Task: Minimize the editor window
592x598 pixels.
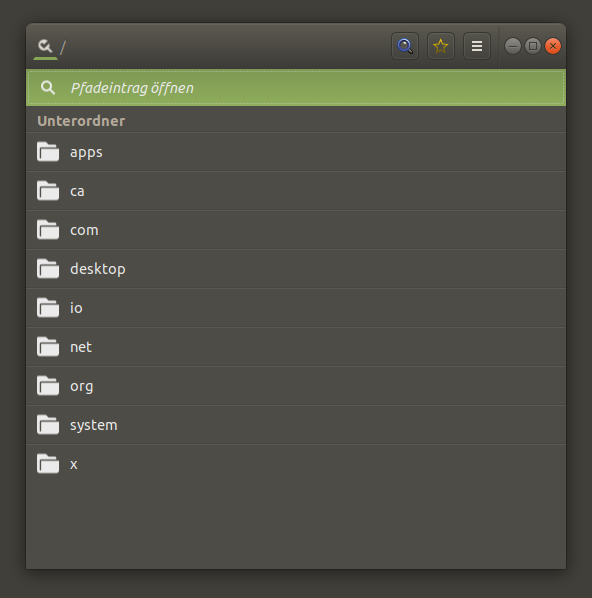Action: point(513,46)
